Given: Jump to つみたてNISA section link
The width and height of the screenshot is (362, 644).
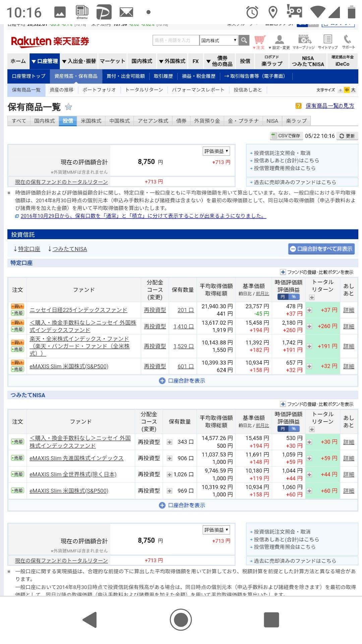Looking at the screenshot, I should tap(70, 249).
